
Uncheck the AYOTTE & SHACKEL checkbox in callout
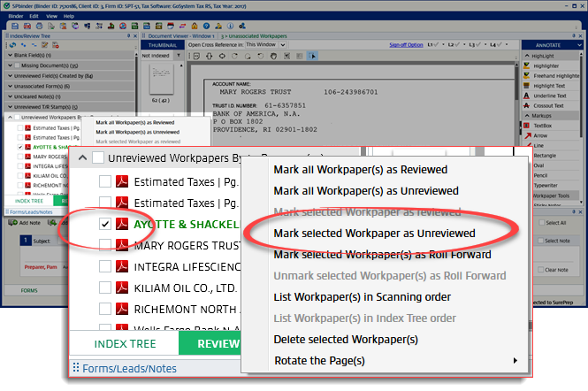[x=105, y=224]
